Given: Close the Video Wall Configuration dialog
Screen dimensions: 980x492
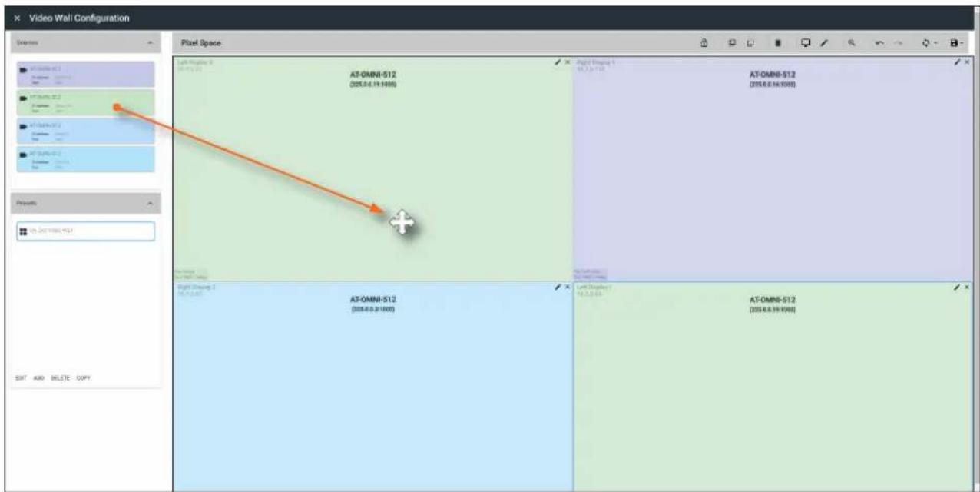Looking at the screenshot, I should [x=17, y=18].
